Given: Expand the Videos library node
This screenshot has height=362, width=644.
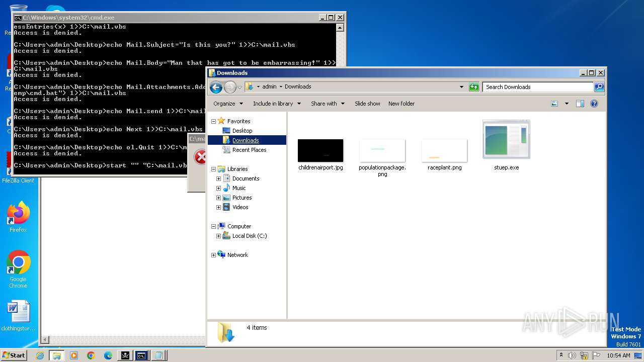Looking at the screenshot, I should [218, 207].
